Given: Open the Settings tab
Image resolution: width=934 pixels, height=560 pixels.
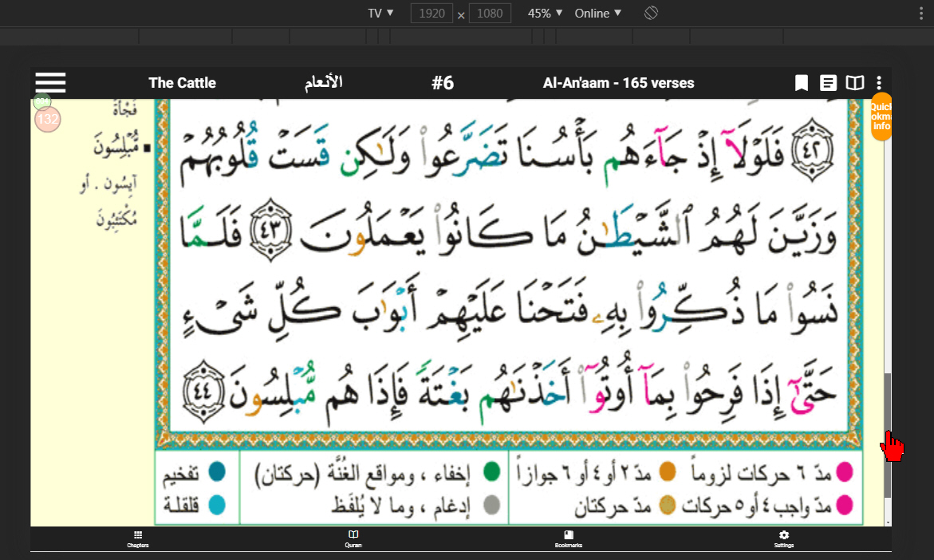Looking at the screenshot, I should (x=784, y=539).
